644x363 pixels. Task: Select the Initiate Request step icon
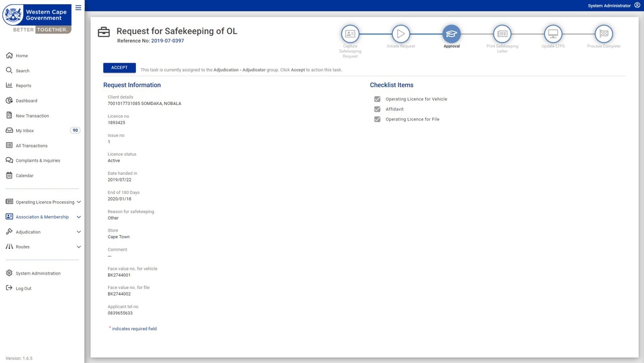tap(401, 34)
